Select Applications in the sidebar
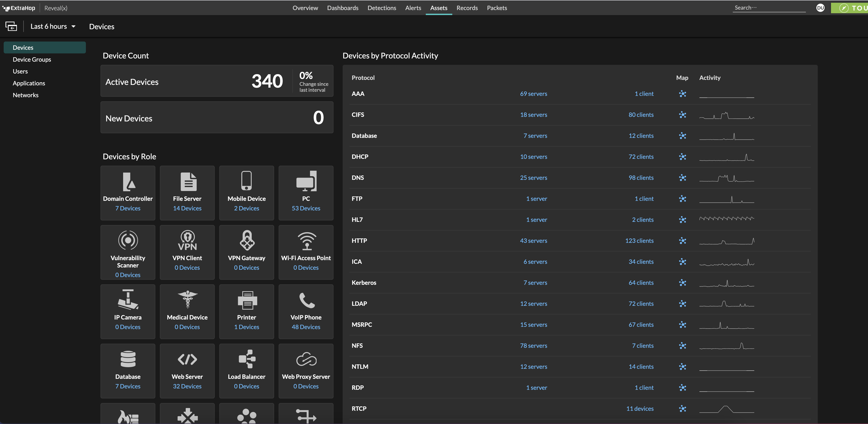Screen dimensions: 868x424 pyautogui.click(x=29, y=83)
